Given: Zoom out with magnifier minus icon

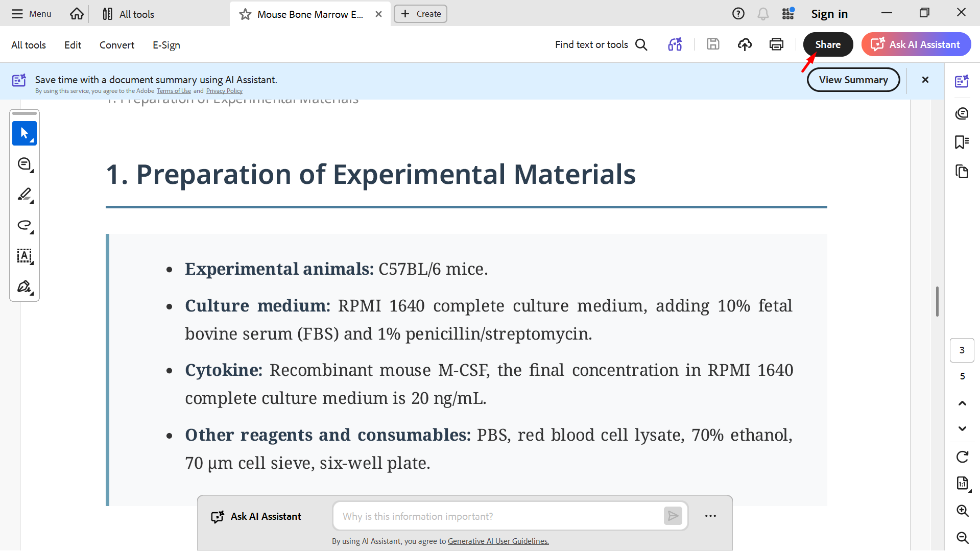Looking at the screenshot, I should coord(962,537).
